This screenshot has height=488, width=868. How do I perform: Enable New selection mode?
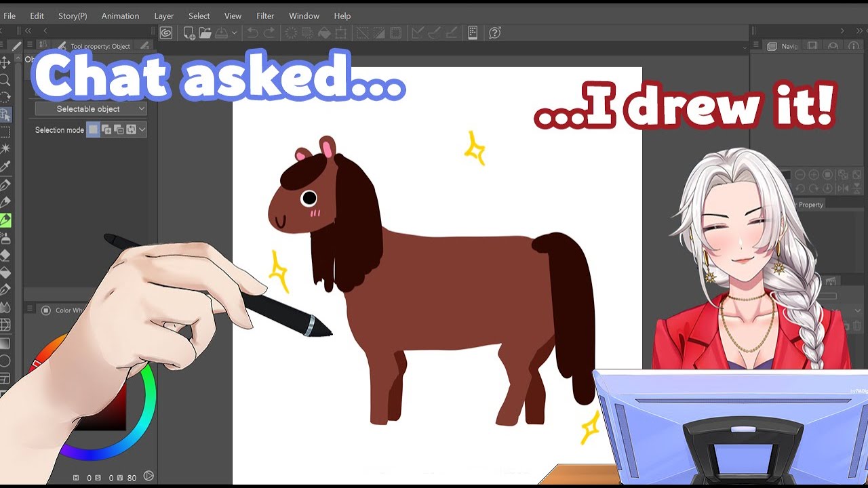pos(93,129)
